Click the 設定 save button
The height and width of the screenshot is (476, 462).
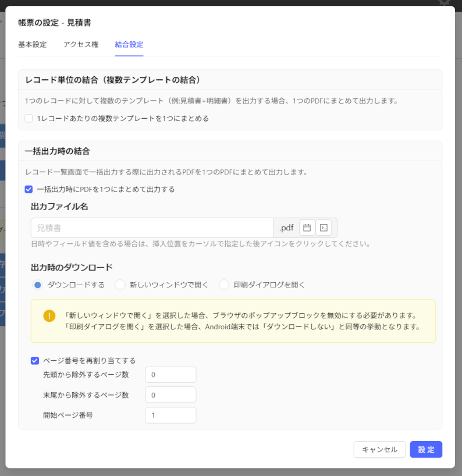click(426, 449)
